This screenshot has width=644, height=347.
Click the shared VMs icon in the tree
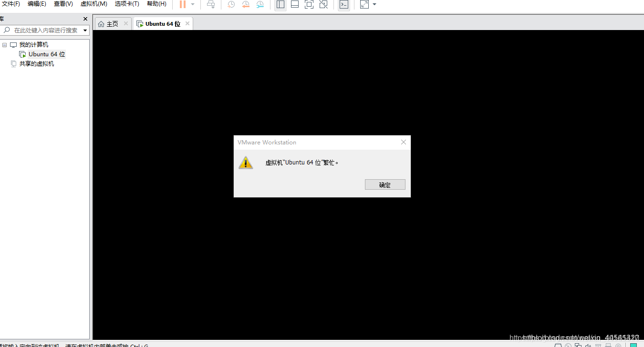pos(13,64)
